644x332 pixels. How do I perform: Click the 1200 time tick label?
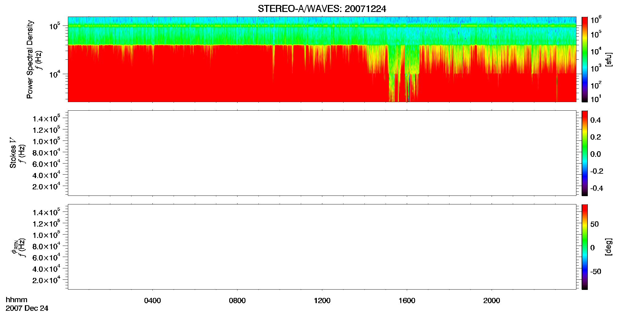click(322, 301)
